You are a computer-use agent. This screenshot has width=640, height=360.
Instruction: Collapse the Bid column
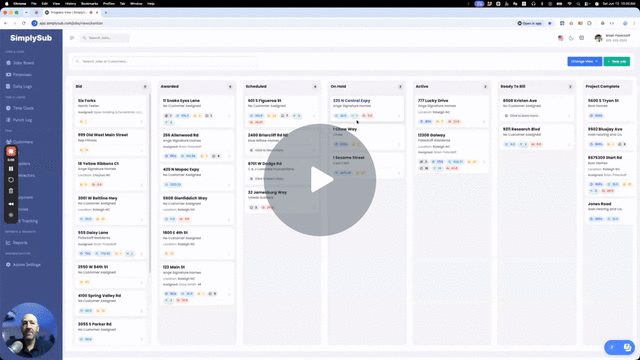[145, 87]
